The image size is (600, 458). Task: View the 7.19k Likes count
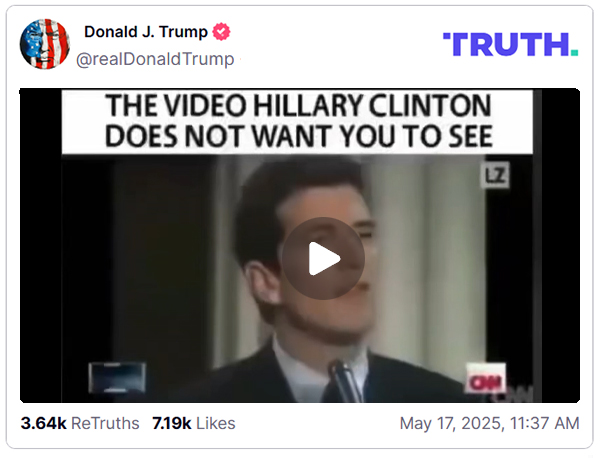(194, 423)
